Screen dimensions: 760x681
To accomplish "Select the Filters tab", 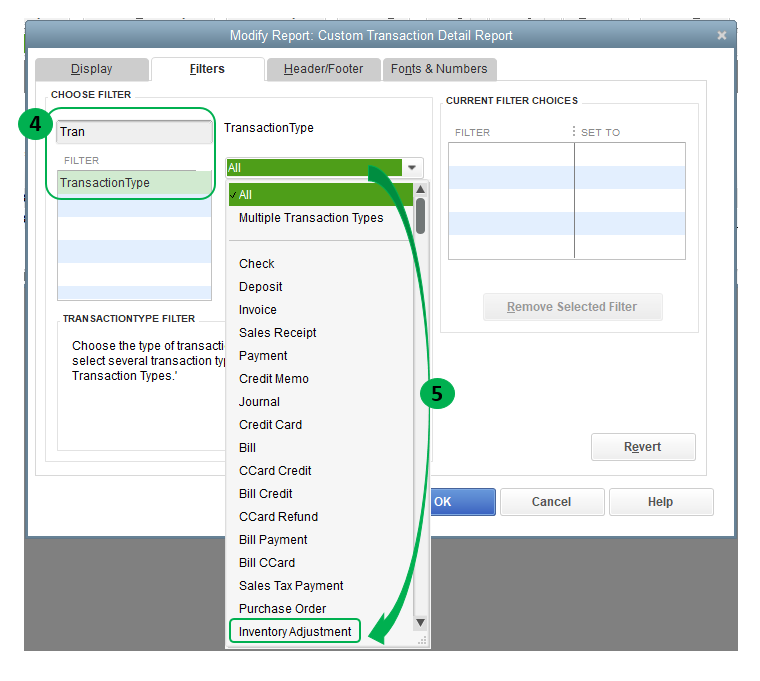I will 207,69.
